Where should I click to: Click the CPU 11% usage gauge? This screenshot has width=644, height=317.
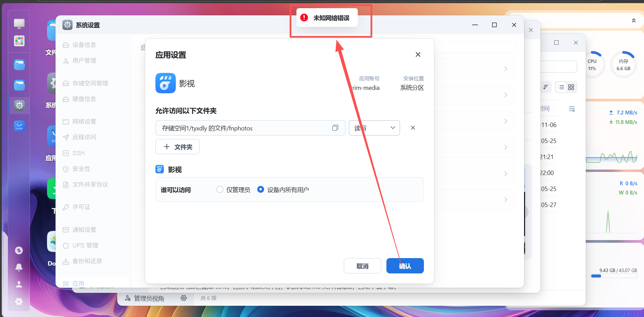[x=593, y=65]
